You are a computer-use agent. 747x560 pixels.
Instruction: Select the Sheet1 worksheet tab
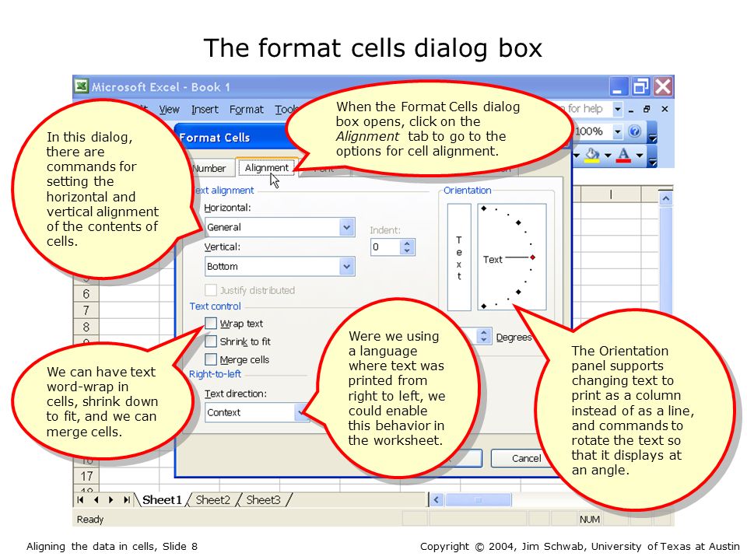[162, 499]
